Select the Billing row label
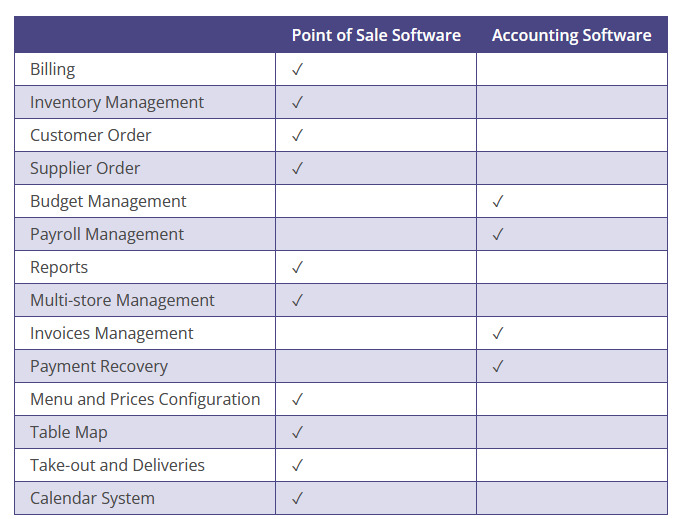The width and height of the screenshot is (673, 519). coord(53,70)
